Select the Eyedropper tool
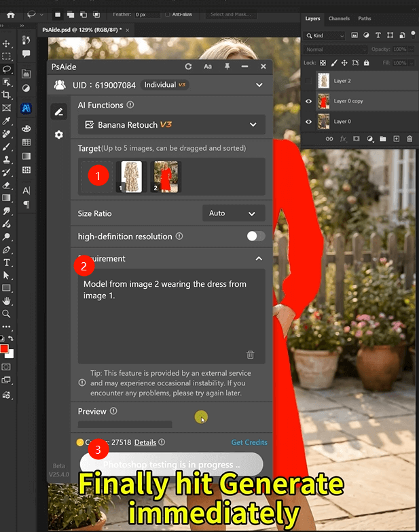419x532 pixels. tap(6, 121)
